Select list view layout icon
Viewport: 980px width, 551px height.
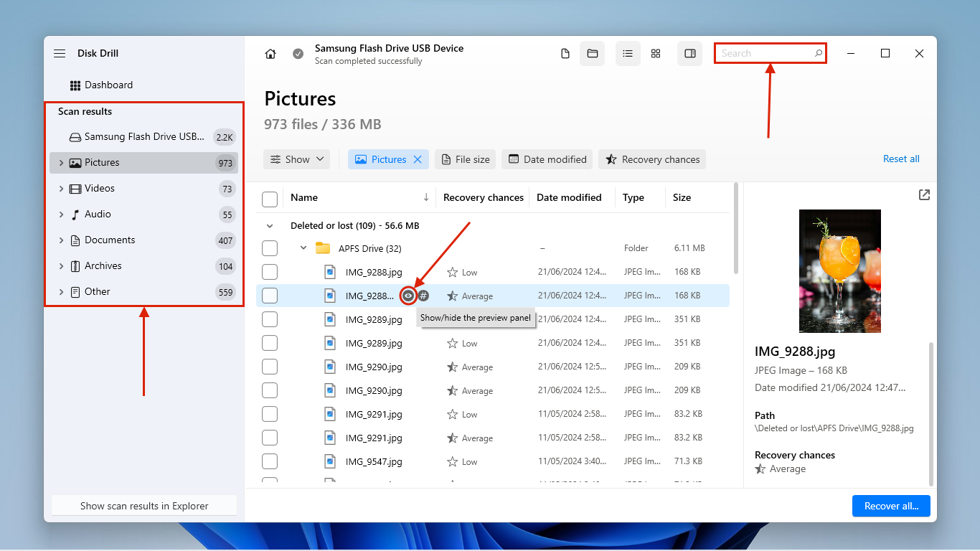628,54
